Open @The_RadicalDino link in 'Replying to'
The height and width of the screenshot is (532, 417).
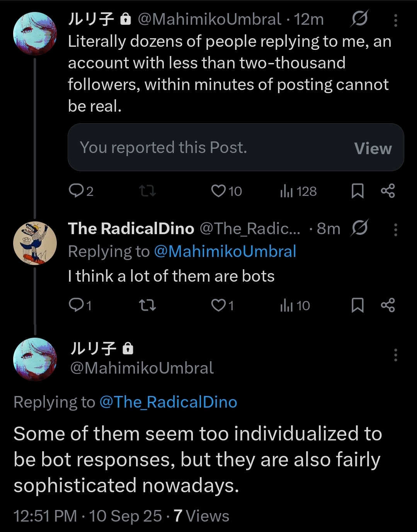(x=168, y=402)
